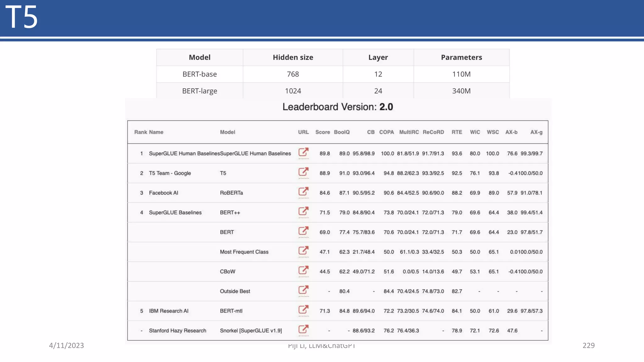
Task: Click the Snorkel row external link icon
Action: (x=303, y=329)
